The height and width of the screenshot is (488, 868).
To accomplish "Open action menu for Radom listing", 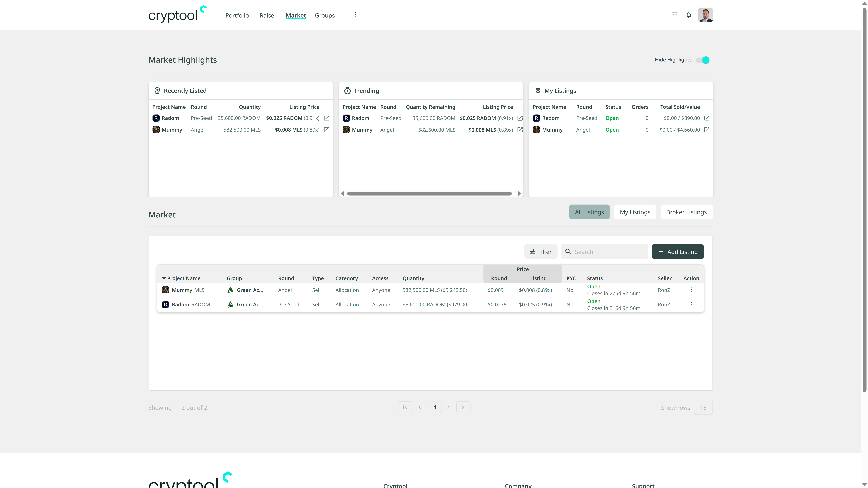I will [691, 304].
